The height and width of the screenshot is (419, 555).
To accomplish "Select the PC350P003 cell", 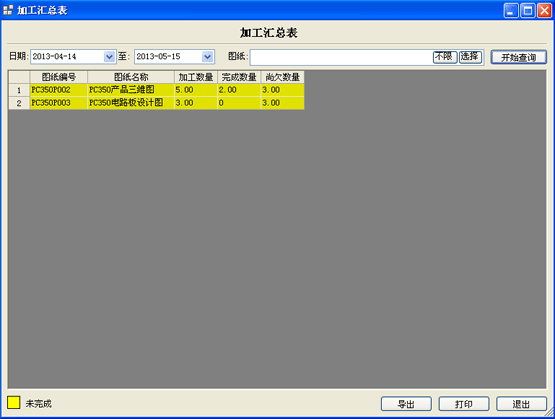I will coord(59,103).
